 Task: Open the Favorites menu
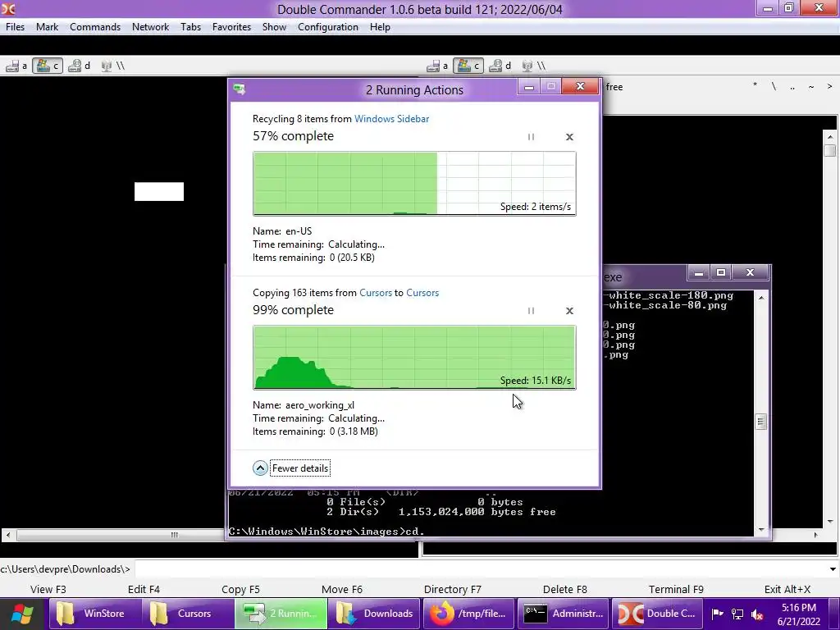pos(231,27)
